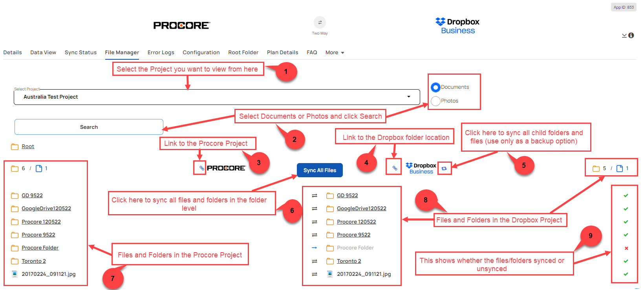Click the green synced checkmark for GD 9522
Viewport: 644px width, 290px height.
tap(626, 196)
